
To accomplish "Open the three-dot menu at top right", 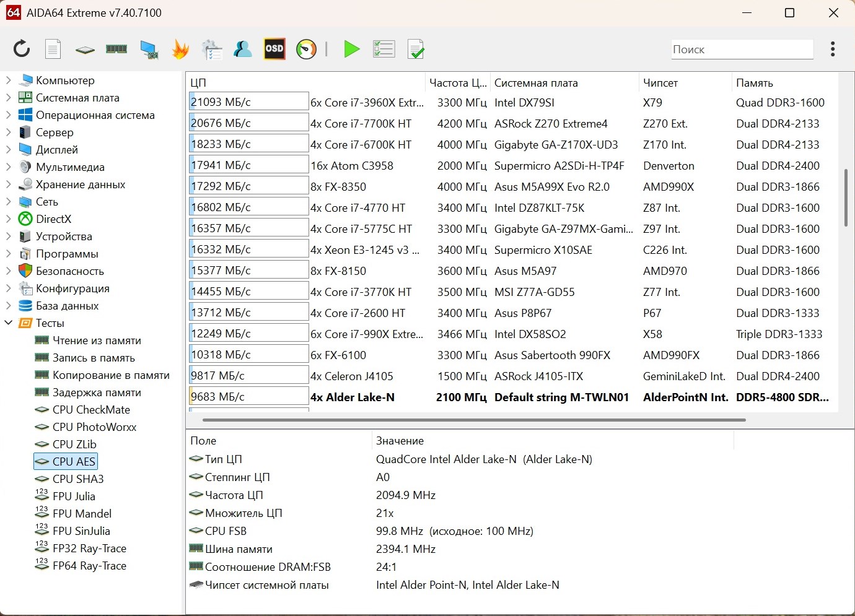I will [x=832, y=49].
